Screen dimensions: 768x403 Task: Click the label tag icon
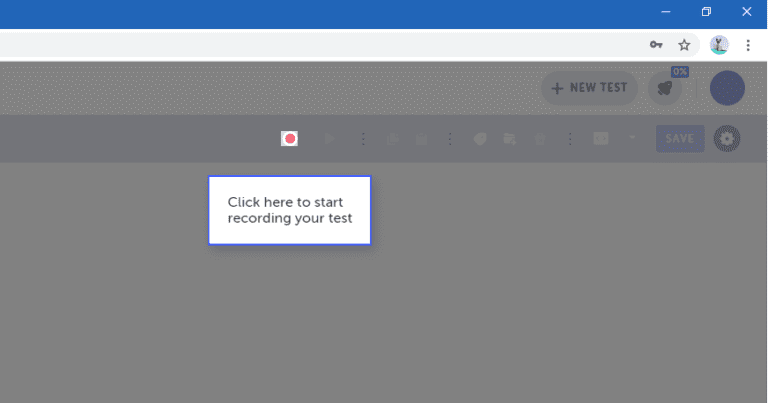pos(480,139)
